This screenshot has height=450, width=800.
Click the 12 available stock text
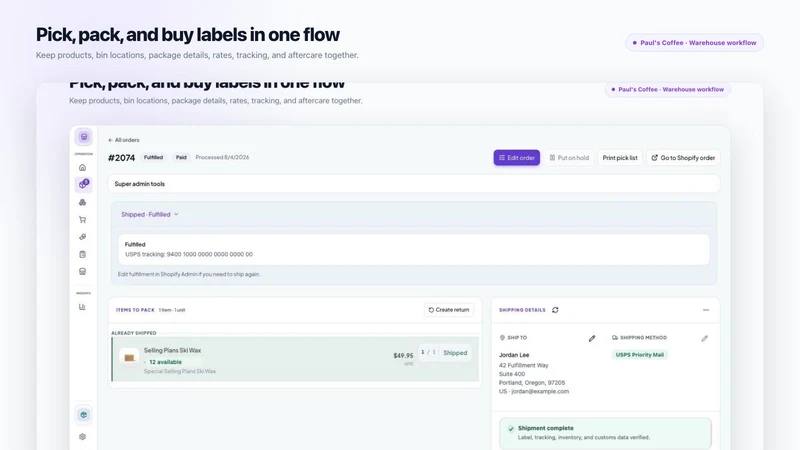click(x=165, y=362)
